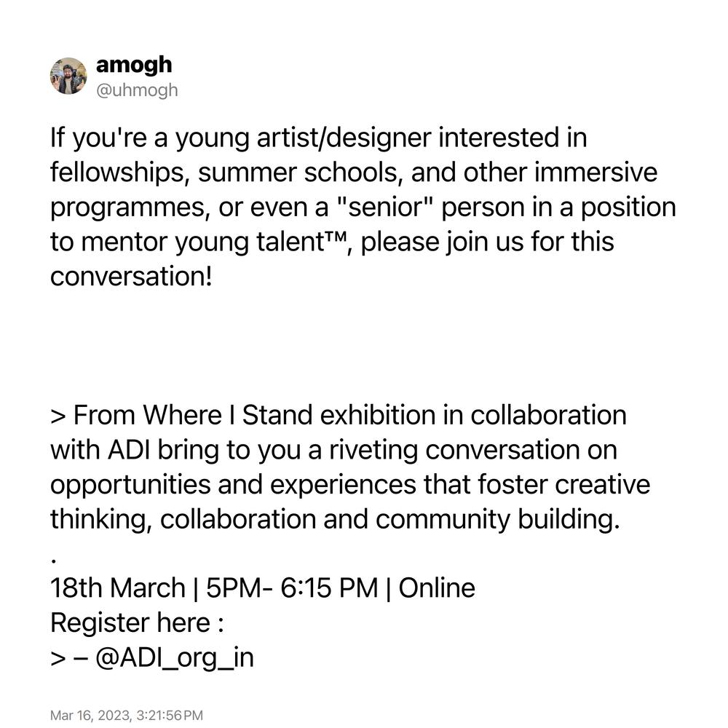Open the @uhmogh handle
The height and width of the screenshot is (728, 728).
(x=137, y=90)
